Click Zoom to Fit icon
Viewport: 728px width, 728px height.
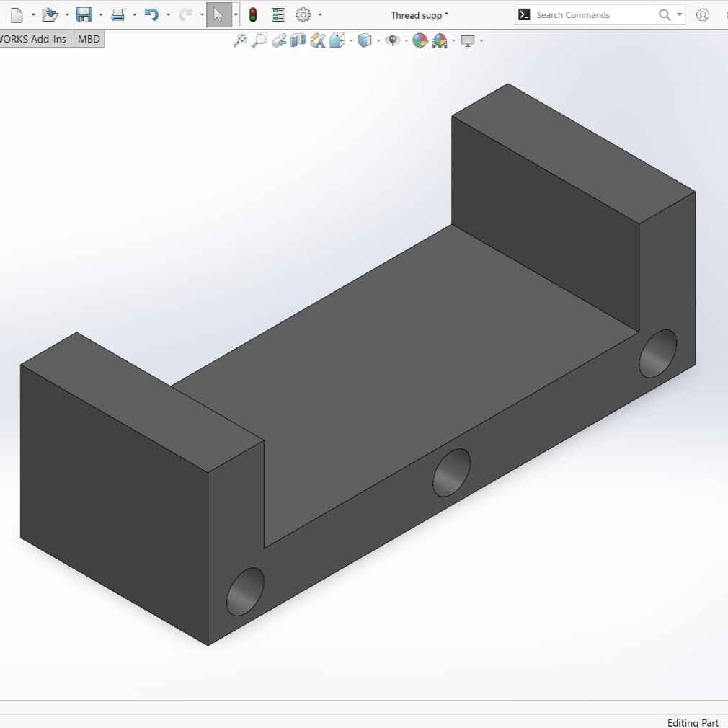coord(240,41)
